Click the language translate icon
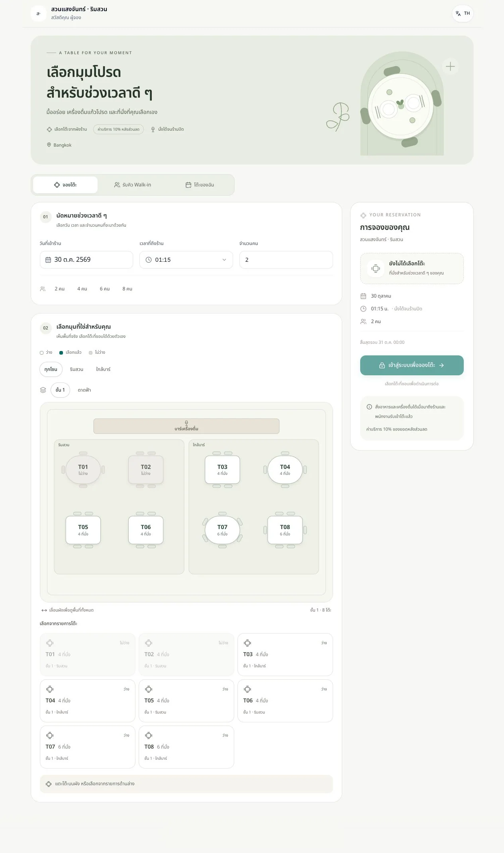Viewport: 504px width, 853px height. coord(458,14)
